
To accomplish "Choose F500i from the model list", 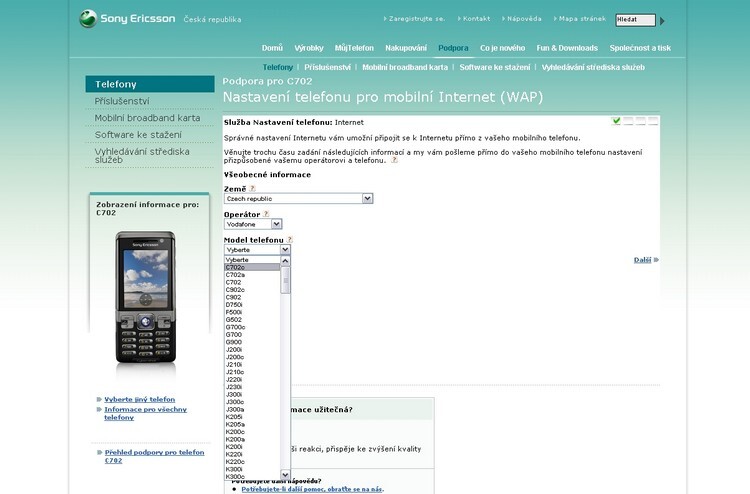I will [252, 312].
